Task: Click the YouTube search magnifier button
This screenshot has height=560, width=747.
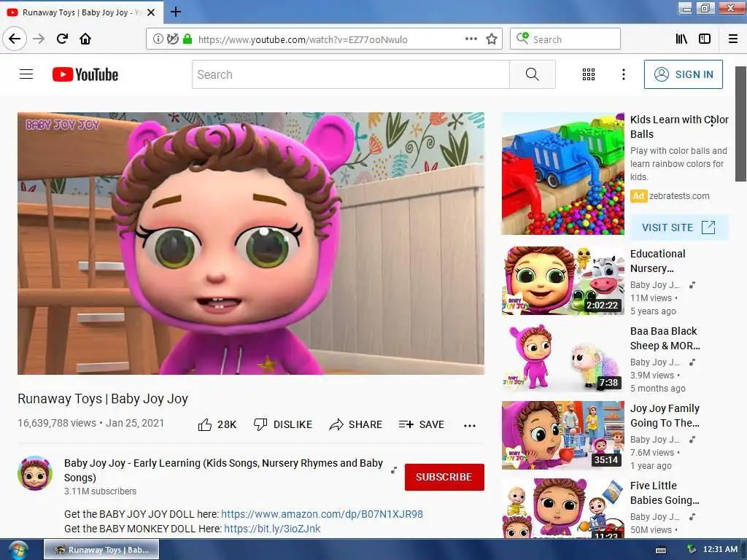Action: click(532, 74)
